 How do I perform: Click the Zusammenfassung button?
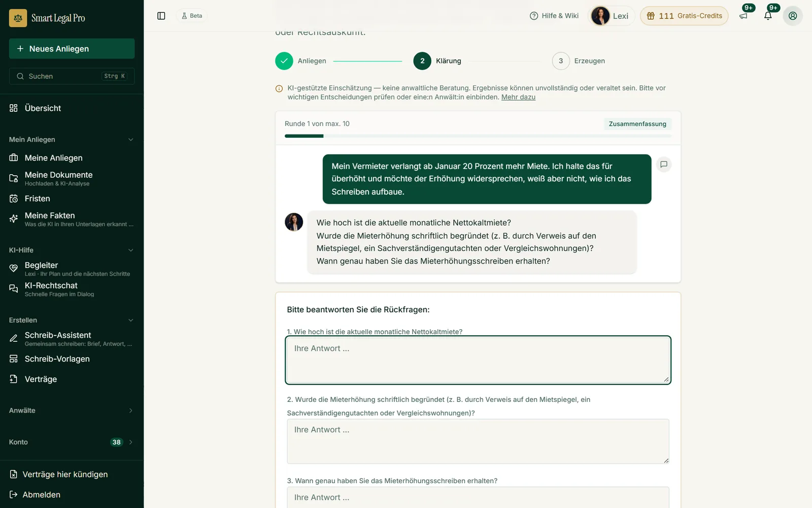(637, 124)
